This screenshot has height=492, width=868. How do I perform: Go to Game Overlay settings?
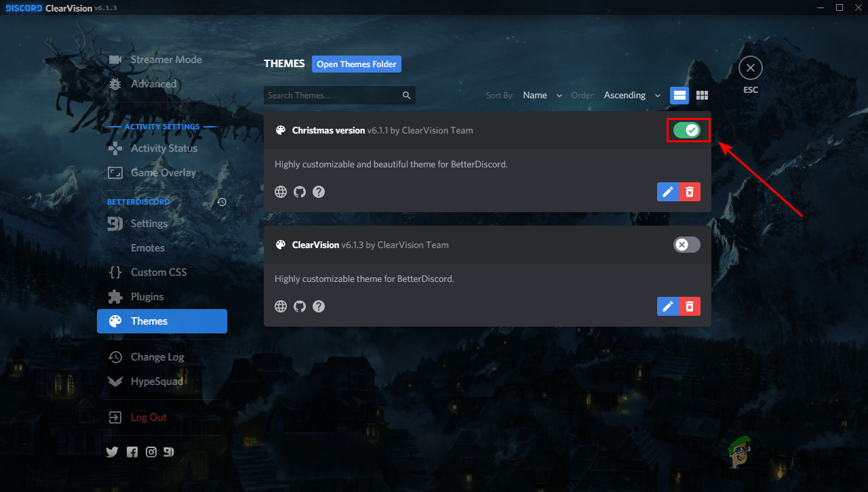tap(162, 173)
